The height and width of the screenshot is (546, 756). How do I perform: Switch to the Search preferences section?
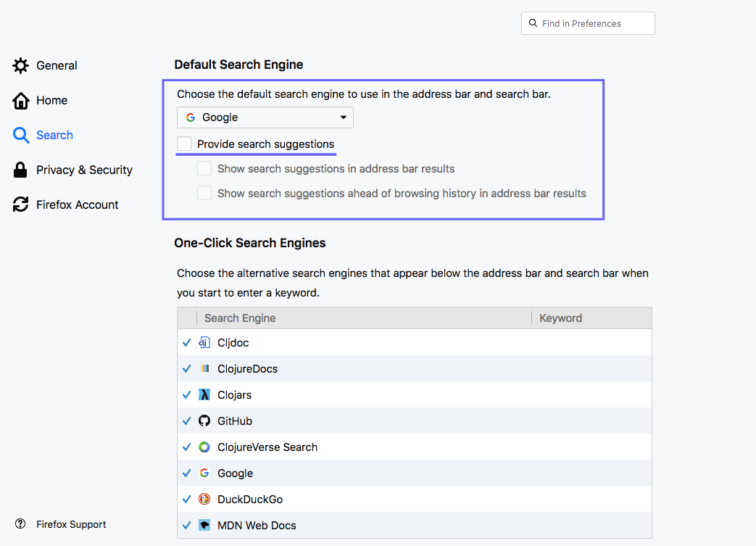click(54, 135)
